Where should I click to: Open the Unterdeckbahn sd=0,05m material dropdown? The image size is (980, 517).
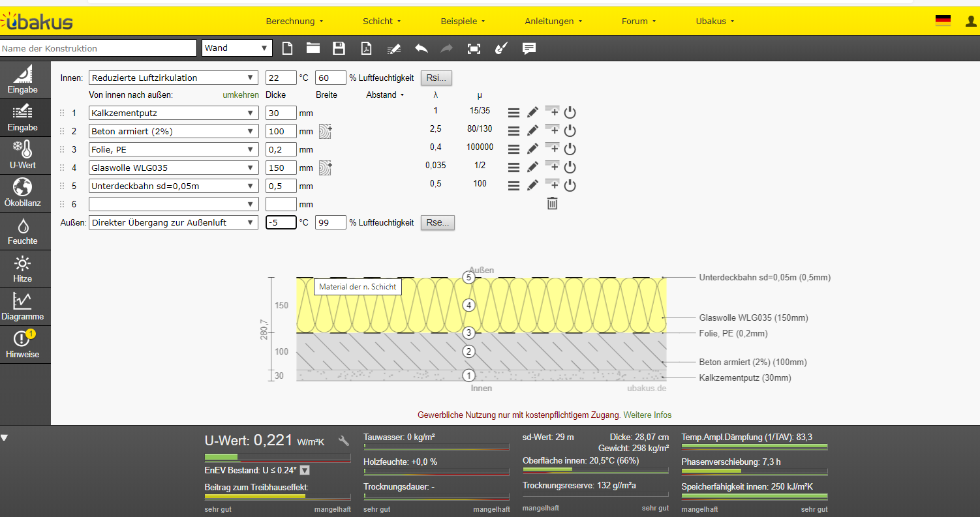(x=174, y=186)
